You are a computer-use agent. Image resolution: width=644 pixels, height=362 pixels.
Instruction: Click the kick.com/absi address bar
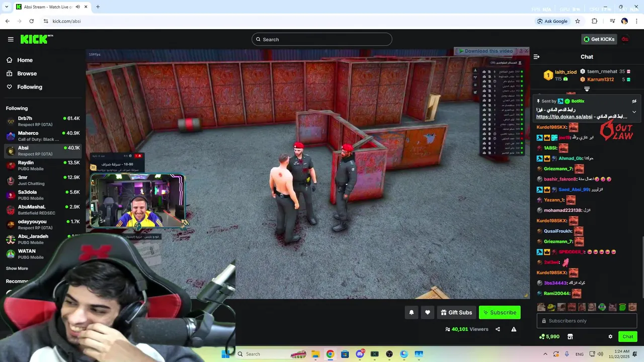287,21
